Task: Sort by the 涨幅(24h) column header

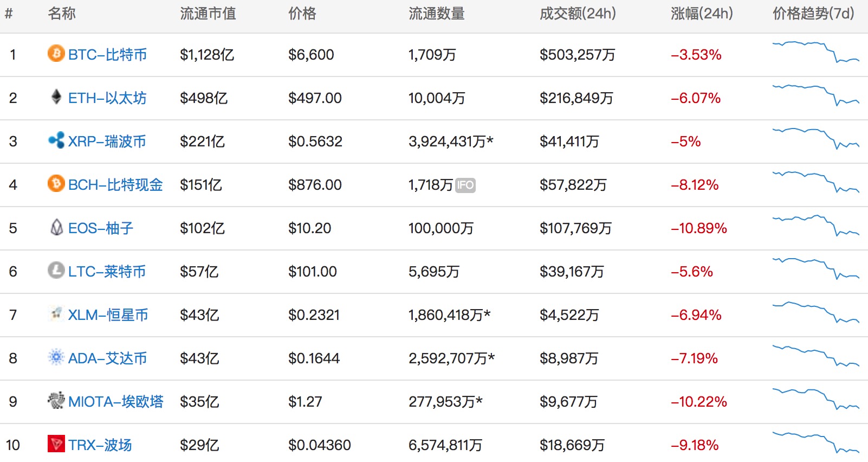Action: [x=702, y=14]
